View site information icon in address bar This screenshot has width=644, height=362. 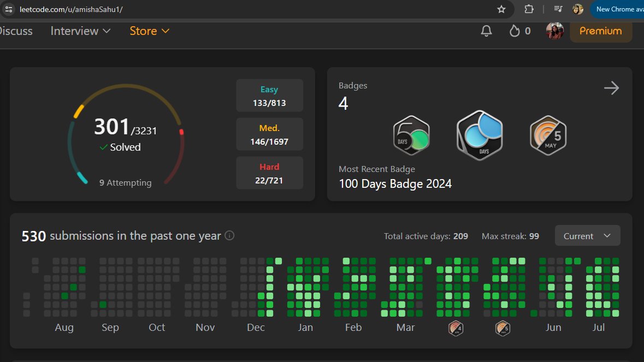tap(9, 9)
